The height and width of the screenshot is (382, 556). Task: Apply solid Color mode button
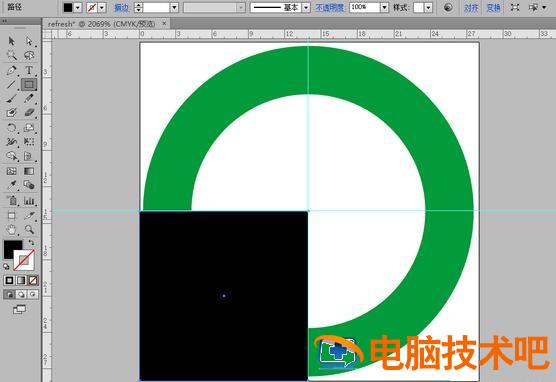click(x=10, y=280)
